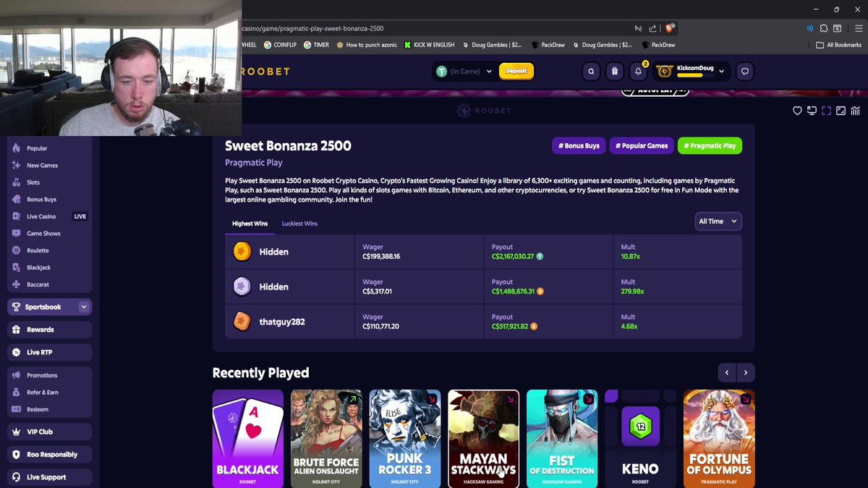Open VIP Club crown icon
868x488 pixels.
pos(16,432)
